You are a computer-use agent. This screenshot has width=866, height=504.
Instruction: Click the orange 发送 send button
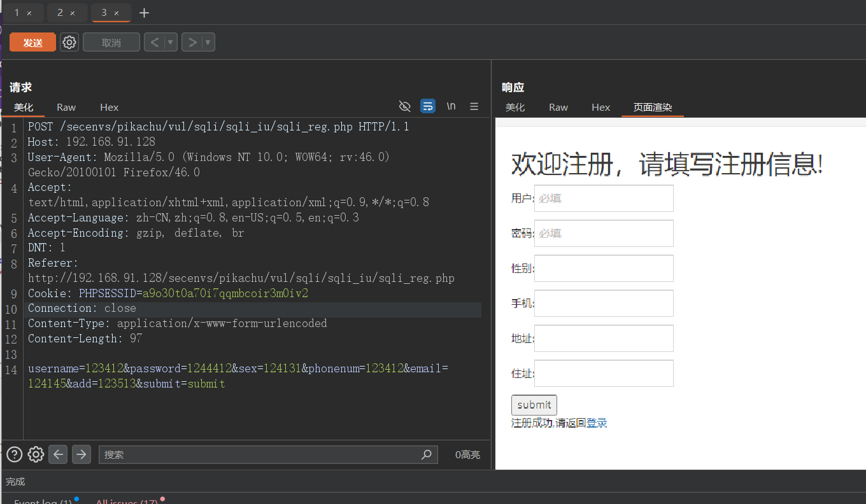click(32, 43)
